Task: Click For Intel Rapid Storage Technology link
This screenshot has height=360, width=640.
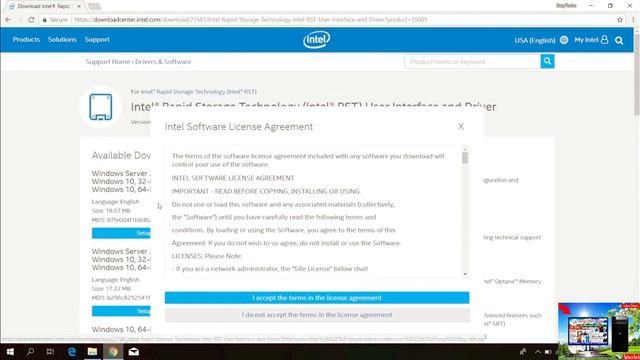Action: (x=193, y=92)
